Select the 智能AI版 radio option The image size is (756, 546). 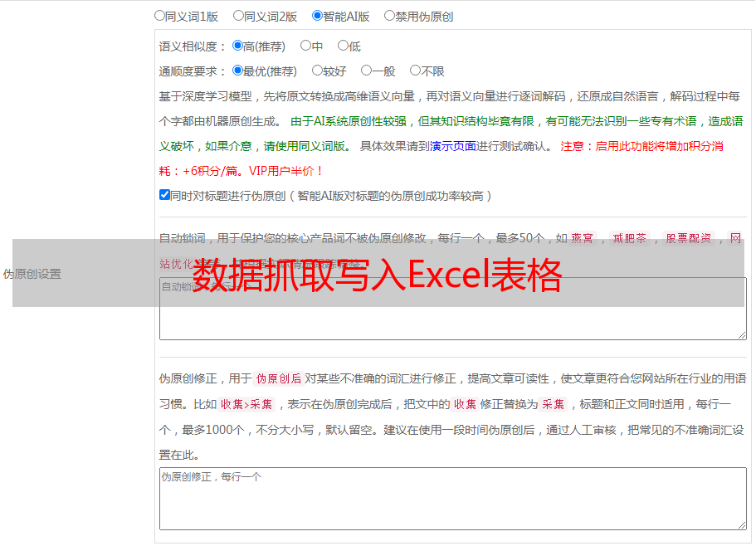click(x=317, y=16)
